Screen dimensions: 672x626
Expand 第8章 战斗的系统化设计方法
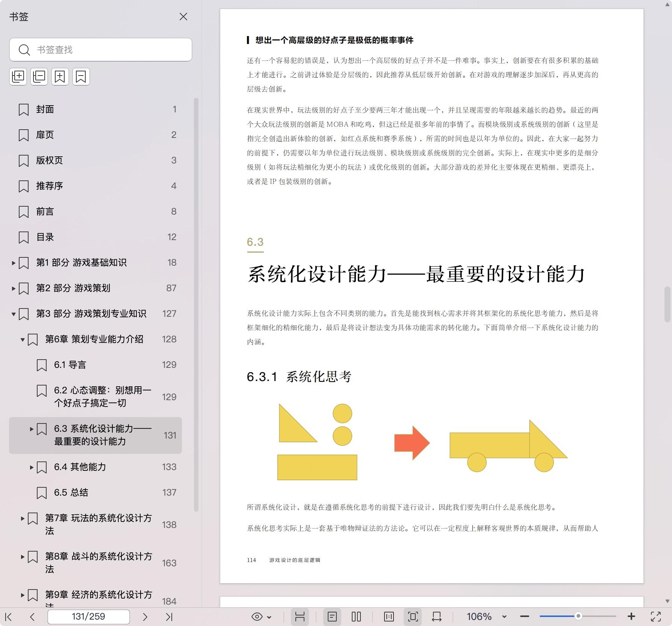click(23, 557)
